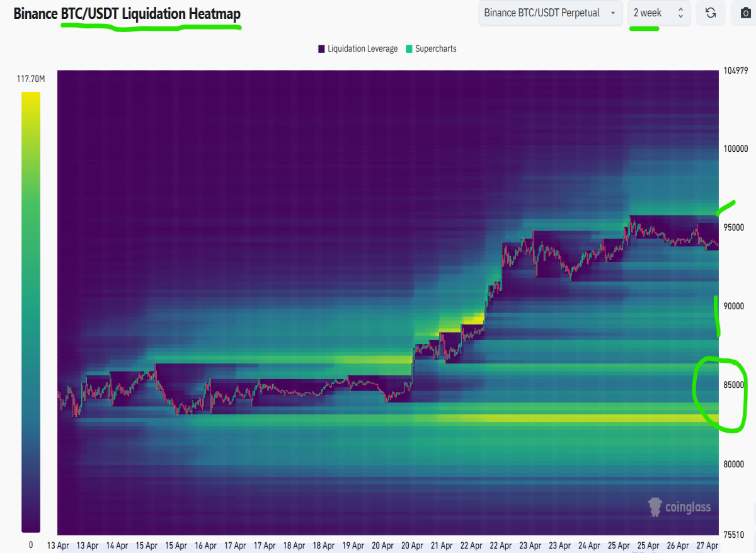Click the refresh chart icon
The image size is (756, 553).
click(x=711, y=13)
